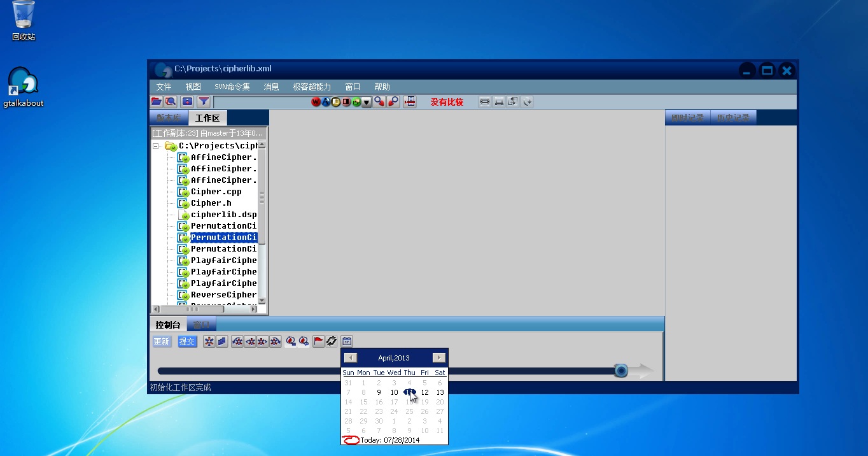Click star icon with curved left arrow

(237, 341)
